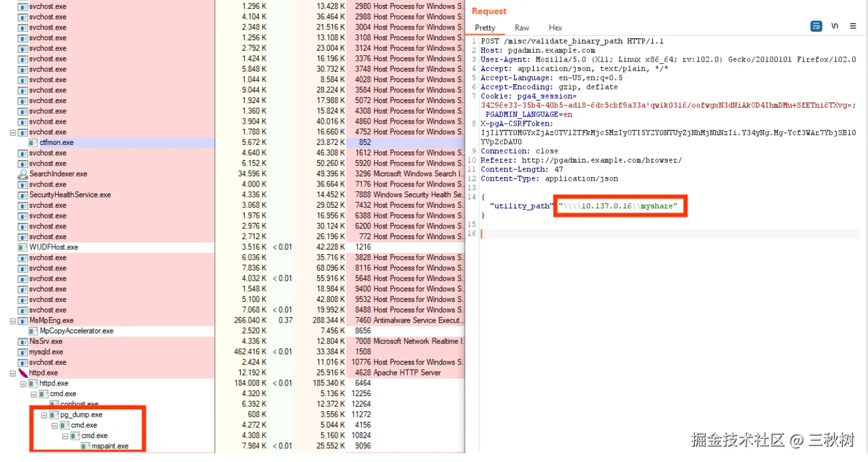Collapse the svchost.exe node above ctfmon.exe
Screen dimensions: 868x462
(13, 132)
